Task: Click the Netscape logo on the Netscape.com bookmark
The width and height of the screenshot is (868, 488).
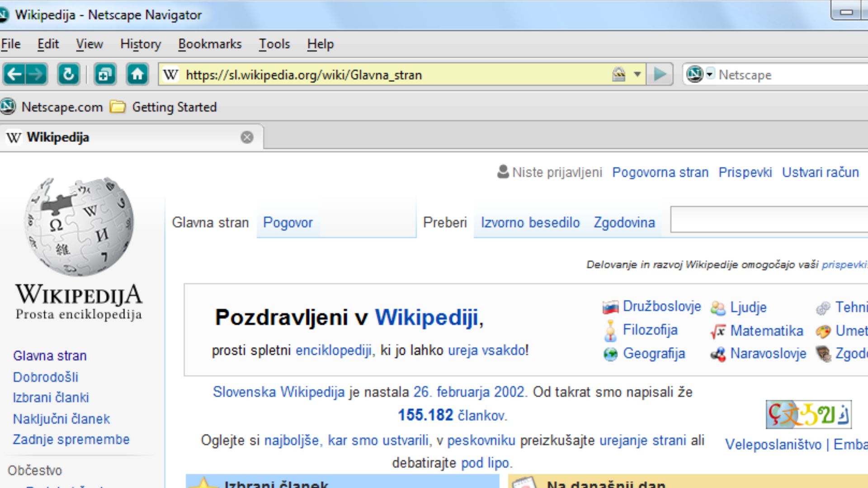Action: pos(8,107)
